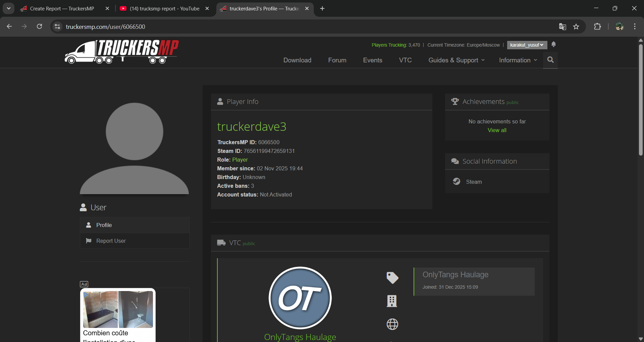Click the Player role link

[240, 160]
